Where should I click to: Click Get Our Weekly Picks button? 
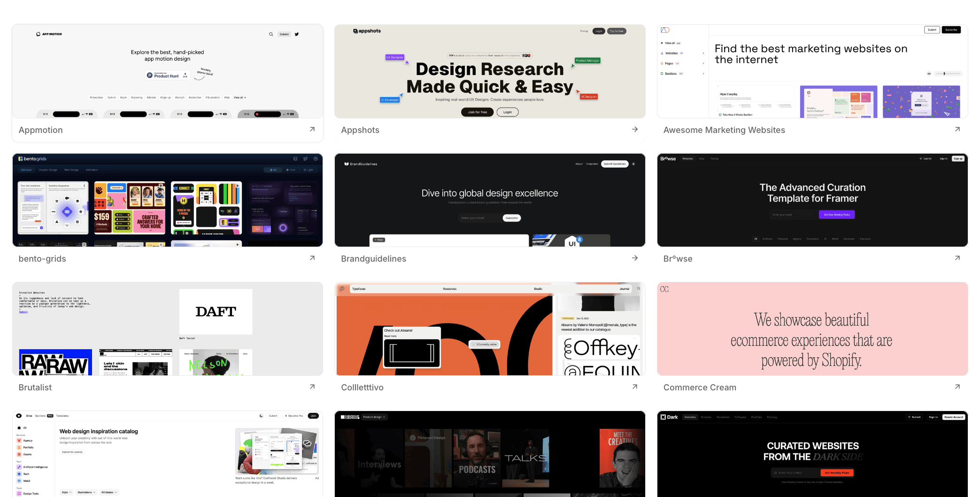(837, 215)
